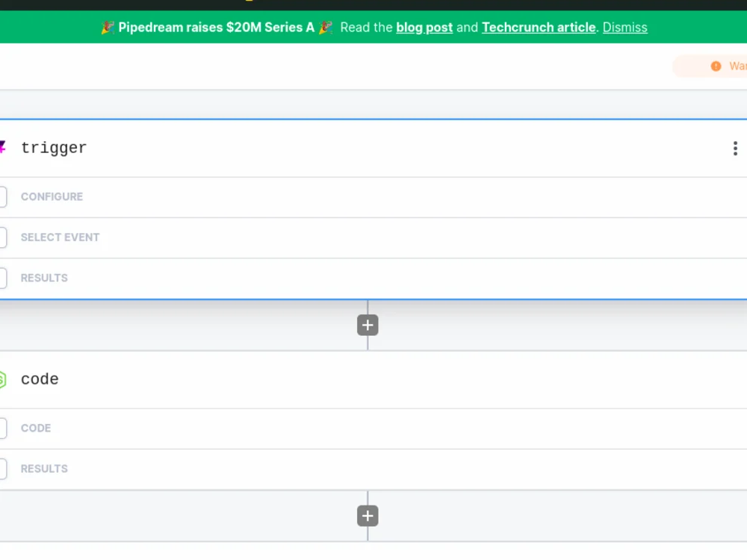Open the blog post link
747x560 pixels.
424,27
